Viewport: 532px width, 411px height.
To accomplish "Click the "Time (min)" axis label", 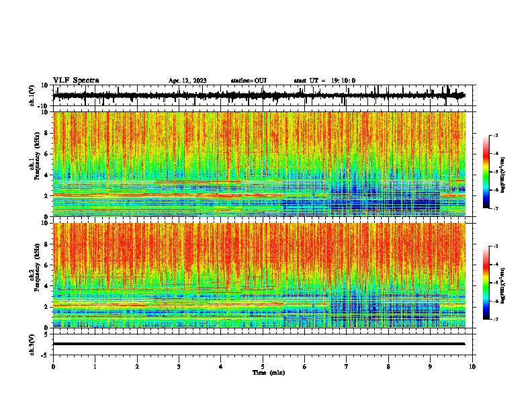I will coord(269,373).
